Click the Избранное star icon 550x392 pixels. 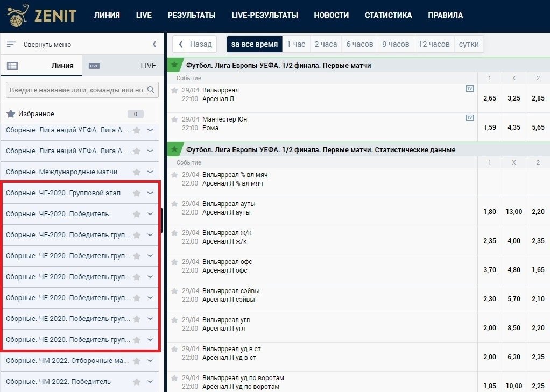click(11, 114)
